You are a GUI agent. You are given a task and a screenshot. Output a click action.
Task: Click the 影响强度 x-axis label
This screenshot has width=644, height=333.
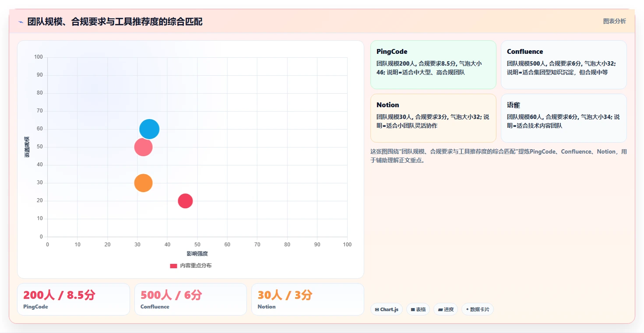click(197, 254)
